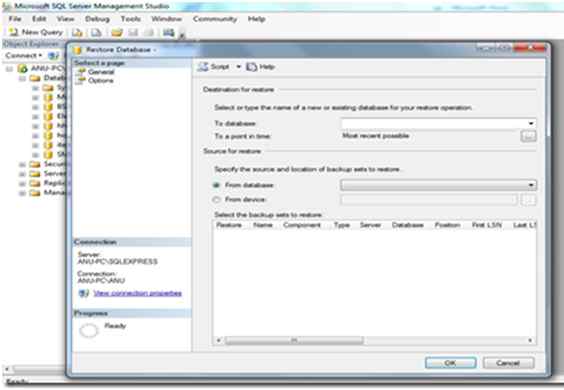Click the Script icon in Restore Database dialog
This screenshot has width=564, height=390.
(x=204, y=67)
